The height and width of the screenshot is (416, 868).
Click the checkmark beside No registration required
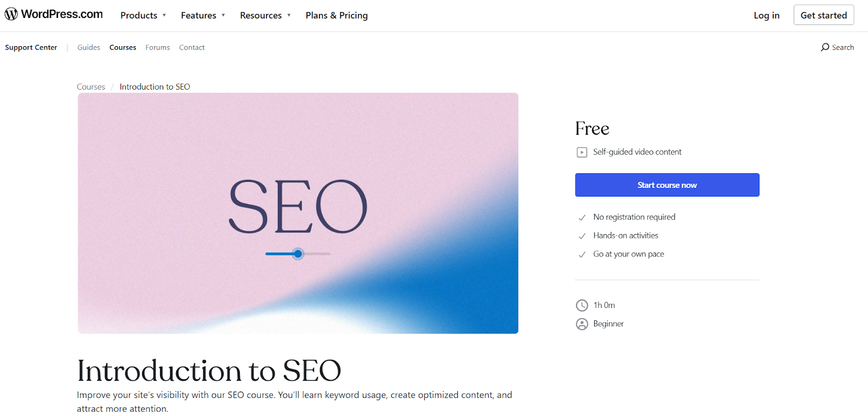(582, 217)
